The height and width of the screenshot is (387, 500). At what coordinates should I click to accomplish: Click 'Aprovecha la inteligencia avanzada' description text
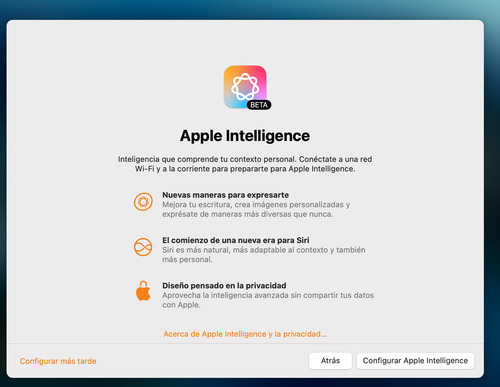[268, 300]
